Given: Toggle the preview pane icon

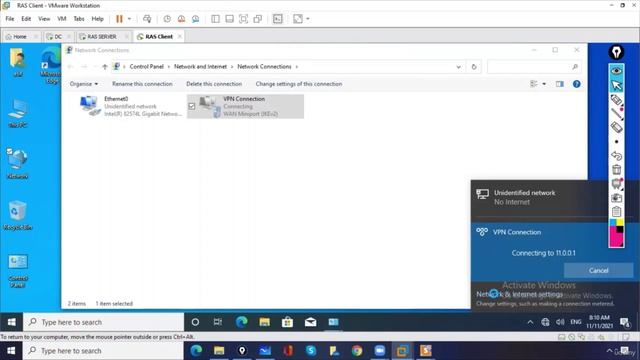Looking at the screenshot, I should click(560, 84).
